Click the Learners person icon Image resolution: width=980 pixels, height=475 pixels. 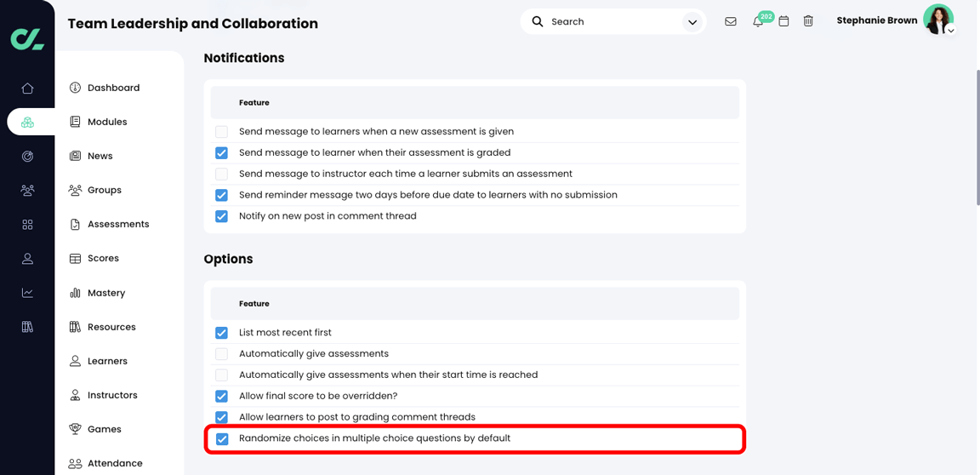click(75, 361)
